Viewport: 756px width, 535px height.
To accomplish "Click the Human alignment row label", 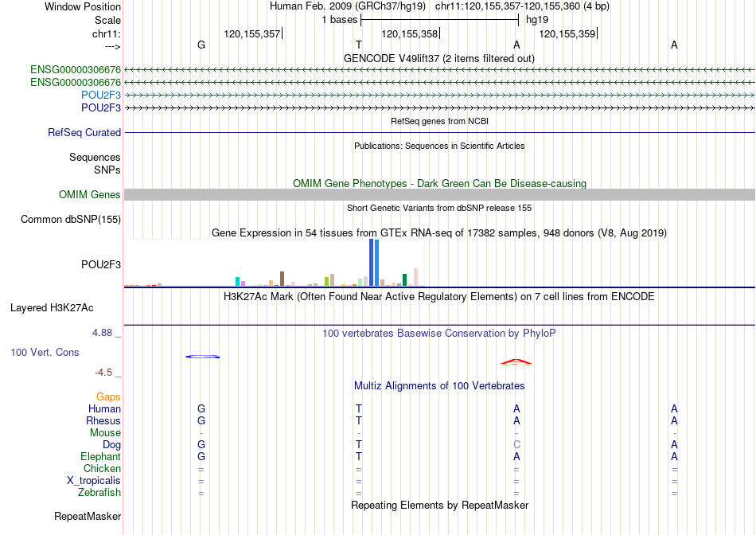I will click(104, 409).
